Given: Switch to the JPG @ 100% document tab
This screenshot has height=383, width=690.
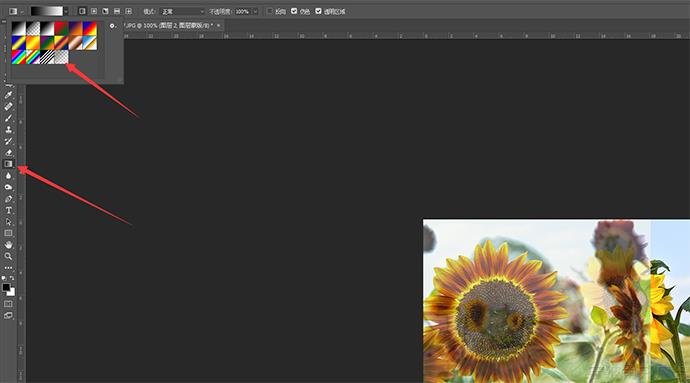Looking at the screenshot, I should pos(169,26).
